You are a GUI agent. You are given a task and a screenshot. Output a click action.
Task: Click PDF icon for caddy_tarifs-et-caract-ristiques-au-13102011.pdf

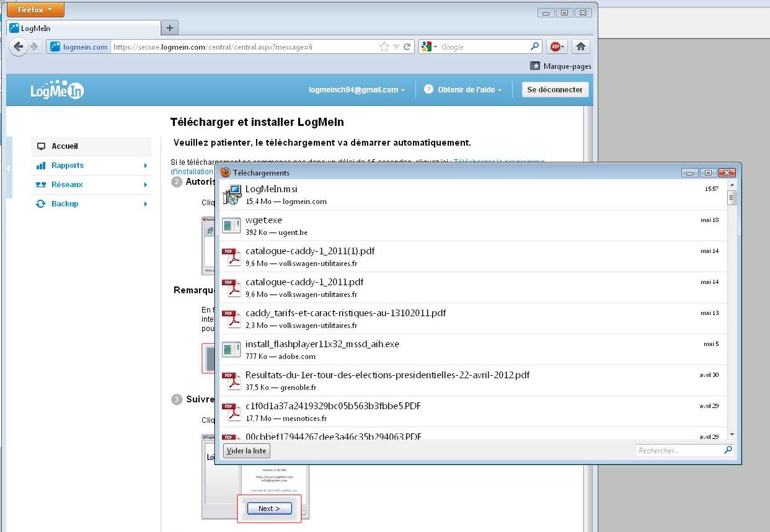point(232,319)
